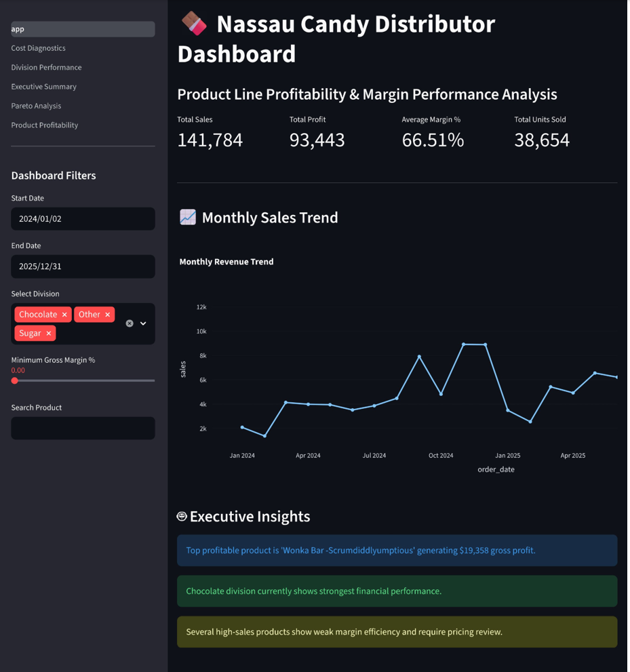Viewport: 630px width, 672px height.
Task: Remove the Sugar division tag
Action: [x=48, y=334]
